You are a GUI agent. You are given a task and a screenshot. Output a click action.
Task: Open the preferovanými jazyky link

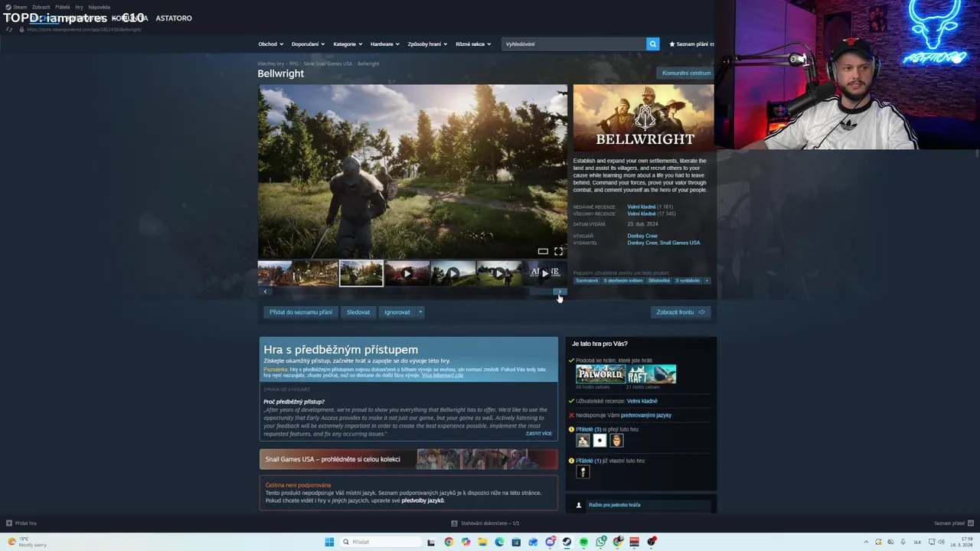(x=645, y=416)
